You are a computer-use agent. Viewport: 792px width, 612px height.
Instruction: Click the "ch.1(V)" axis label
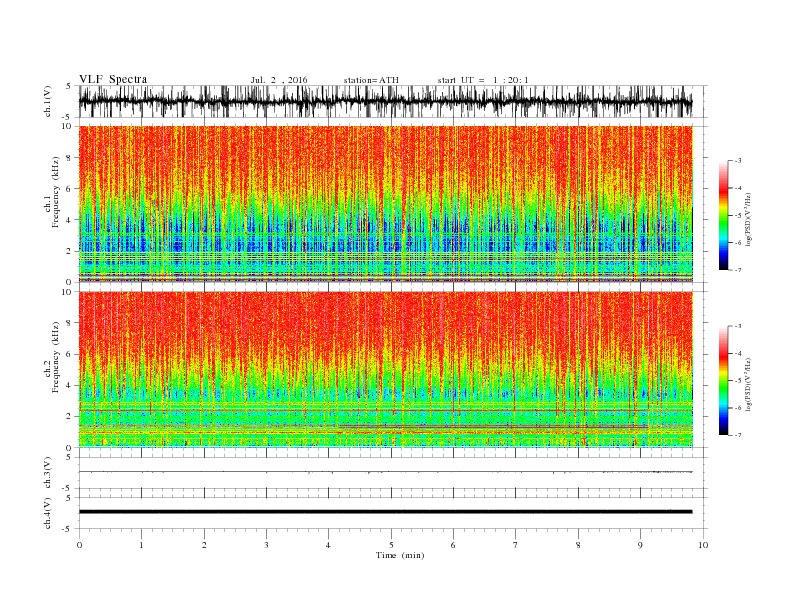pos(48,101)
